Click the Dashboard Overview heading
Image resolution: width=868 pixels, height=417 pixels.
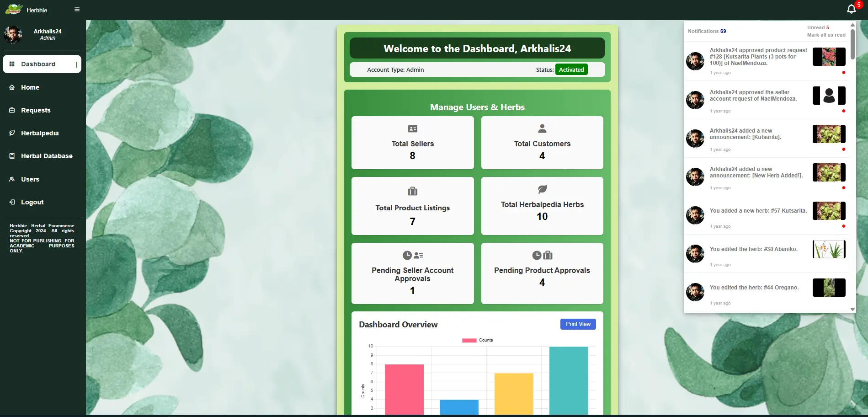[398, 325]
